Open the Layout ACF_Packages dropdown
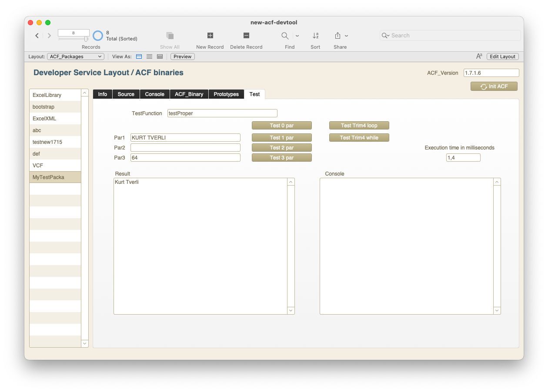 tap(75, 56)
